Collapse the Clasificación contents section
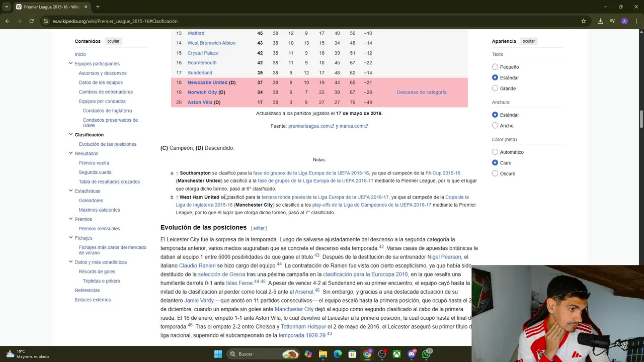This screenshot has height=362, width=644. pyautogui.click(x=70, y=134)
